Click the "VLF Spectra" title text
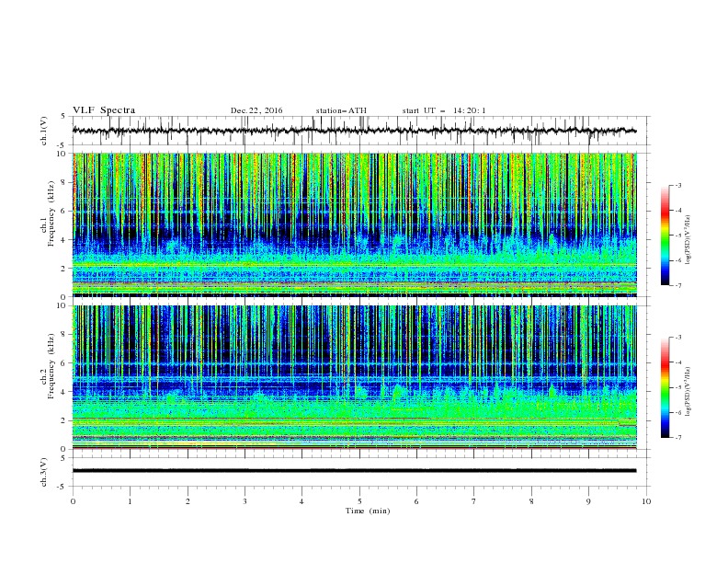This screenshot has height=563, width=728. [x=104, y=110]
